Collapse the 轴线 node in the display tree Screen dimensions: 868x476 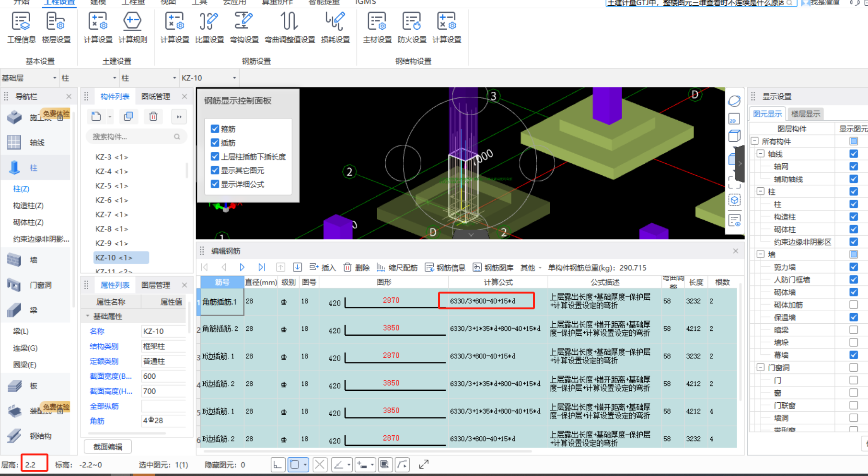(x=760, y=154)
